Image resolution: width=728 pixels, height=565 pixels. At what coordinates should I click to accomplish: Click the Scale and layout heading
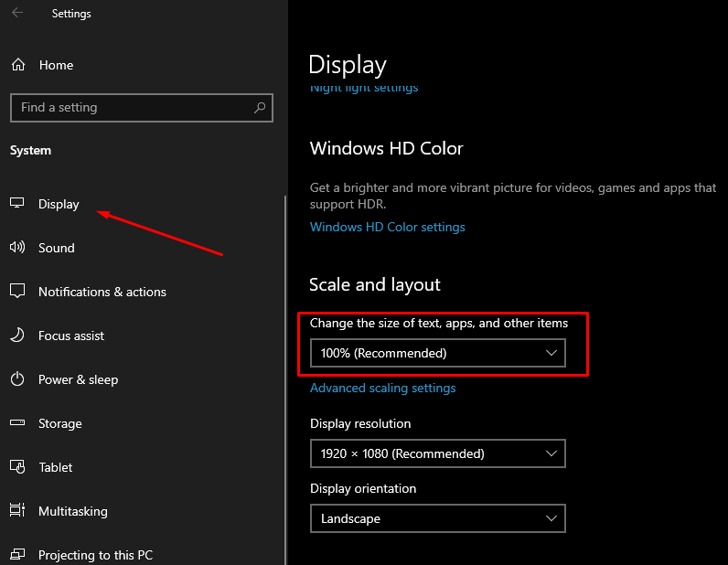375,284
